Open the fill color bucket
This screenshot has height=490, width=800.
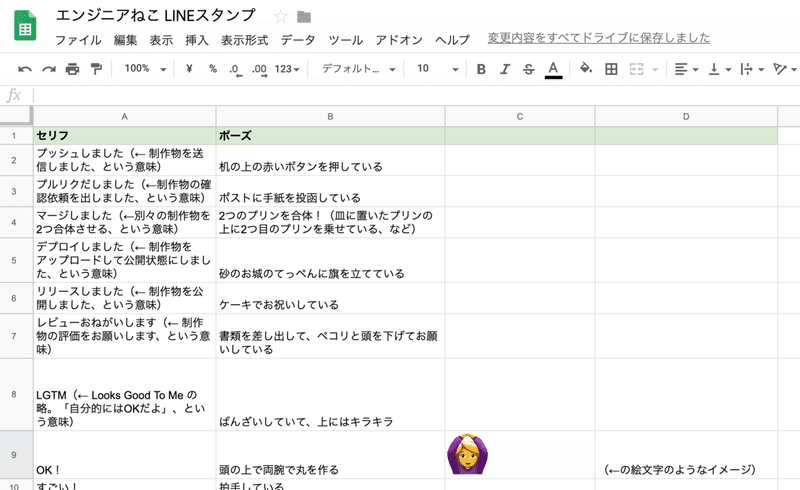point(586,68)
